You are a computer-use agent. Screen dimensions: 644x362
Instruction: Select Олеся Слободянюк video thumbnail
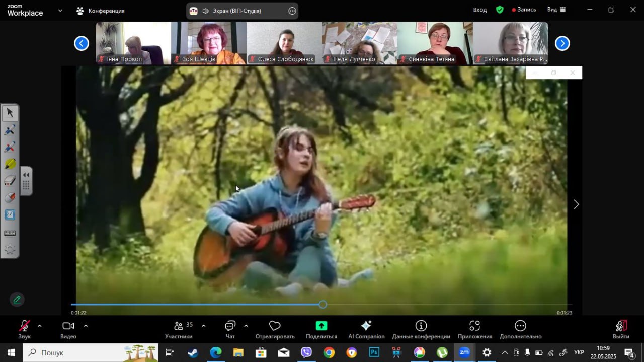point(284,43)
